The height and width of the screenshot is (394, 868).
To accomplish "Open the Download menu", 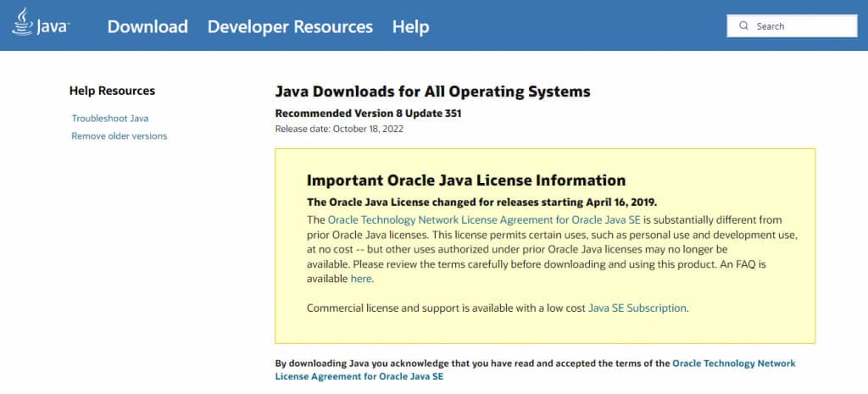I will (147, 27).
